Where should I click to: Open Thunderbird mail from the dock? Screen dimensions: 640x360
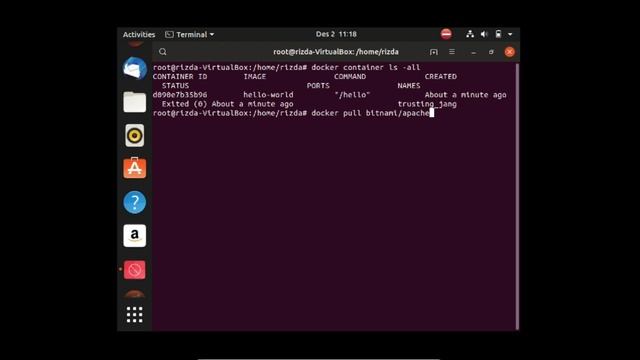point(135,68)
